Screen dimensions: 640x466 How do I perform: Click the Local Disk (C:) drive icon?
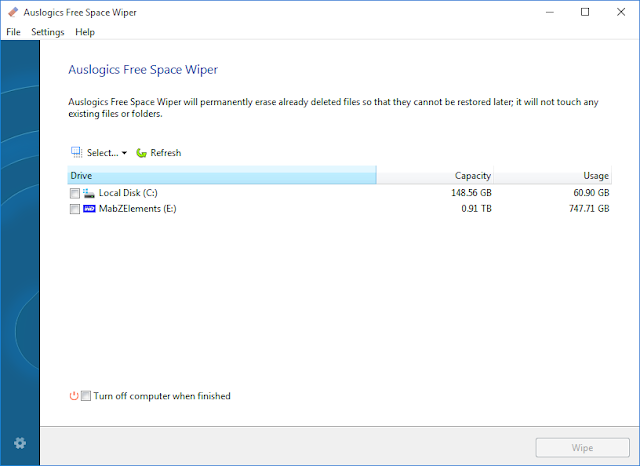coord(89,193)
